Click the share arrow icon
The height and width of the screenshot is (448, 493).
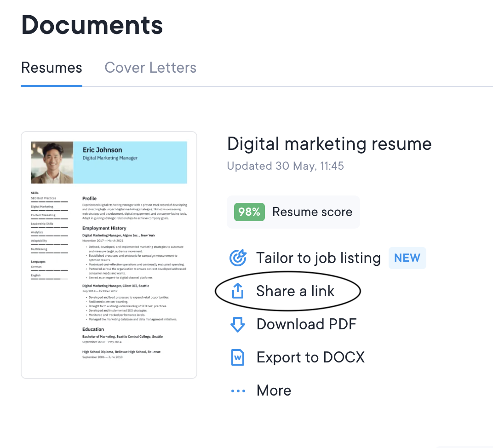pos(237,291)
